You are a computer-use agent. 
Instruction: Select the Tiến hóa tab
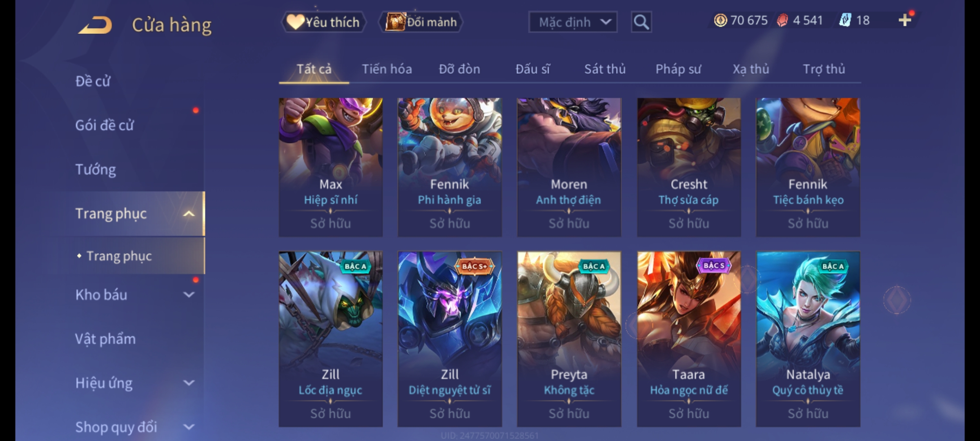387,69
